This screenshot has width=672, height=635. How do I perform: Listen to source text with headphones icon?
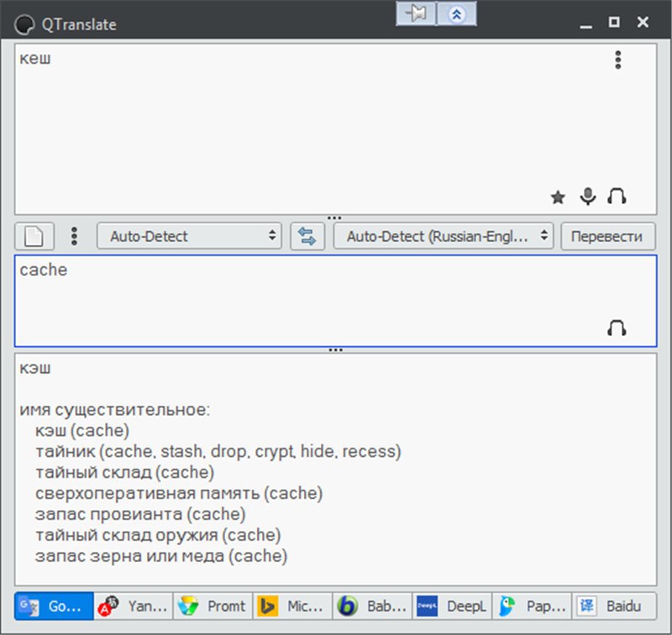pos(617,197)
